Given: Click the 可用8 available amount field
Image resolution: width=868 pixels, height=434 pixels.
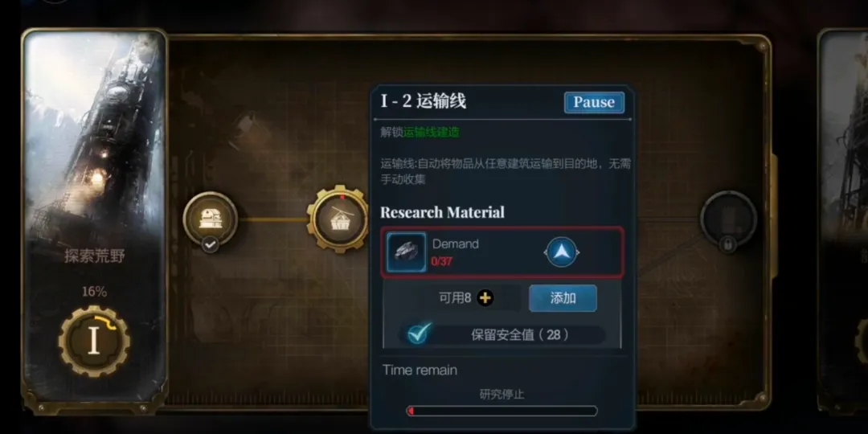Looking at the screenshot, I should point(454,298).
